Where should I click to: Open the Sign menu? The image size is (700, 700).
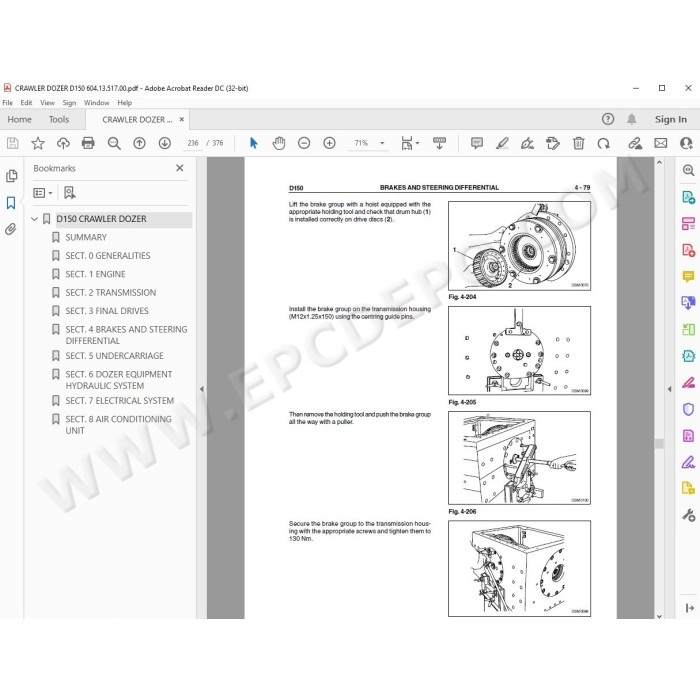69,103
